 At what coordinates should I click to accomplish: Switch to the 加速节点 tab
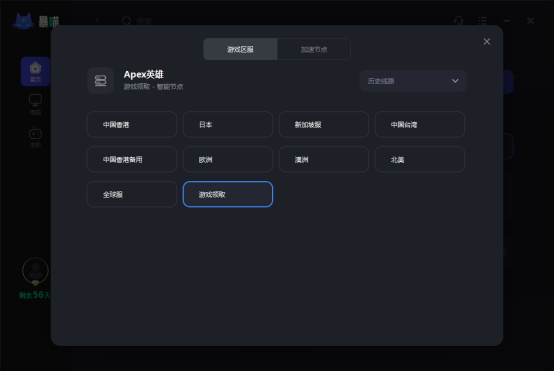[x=314, y=49]
